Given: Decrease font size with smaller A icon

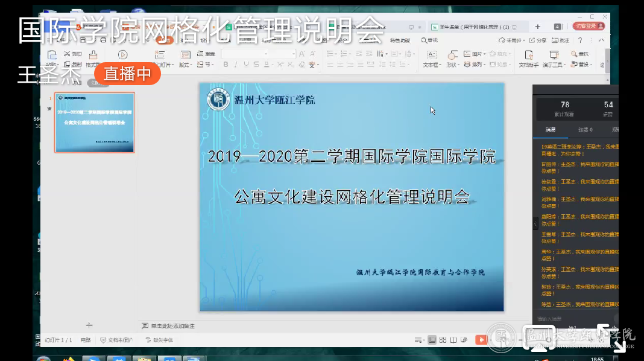Looking at the screenshot, I should tap(312, 54).
